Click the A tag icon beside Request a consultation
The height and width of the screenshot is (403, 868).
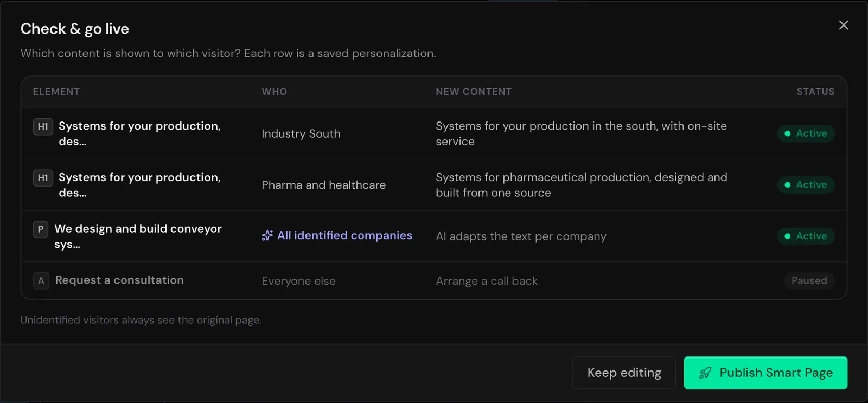click(x=41, y=280)
